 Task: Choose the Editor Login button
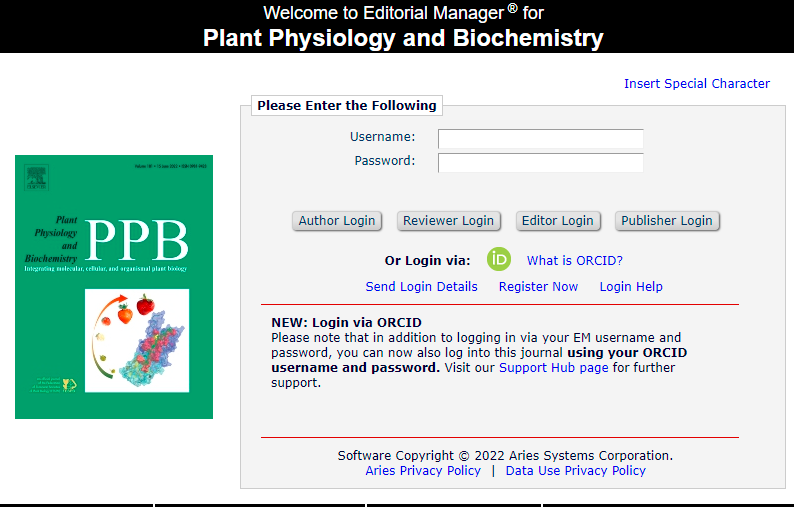pos(557,221)
